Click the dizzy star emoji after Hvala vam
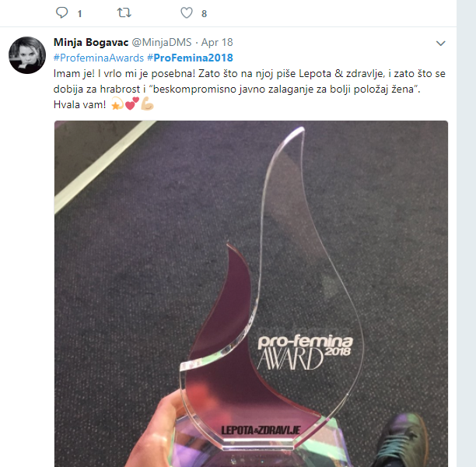Viewport: 476px width, 467px height. (117, 104)
